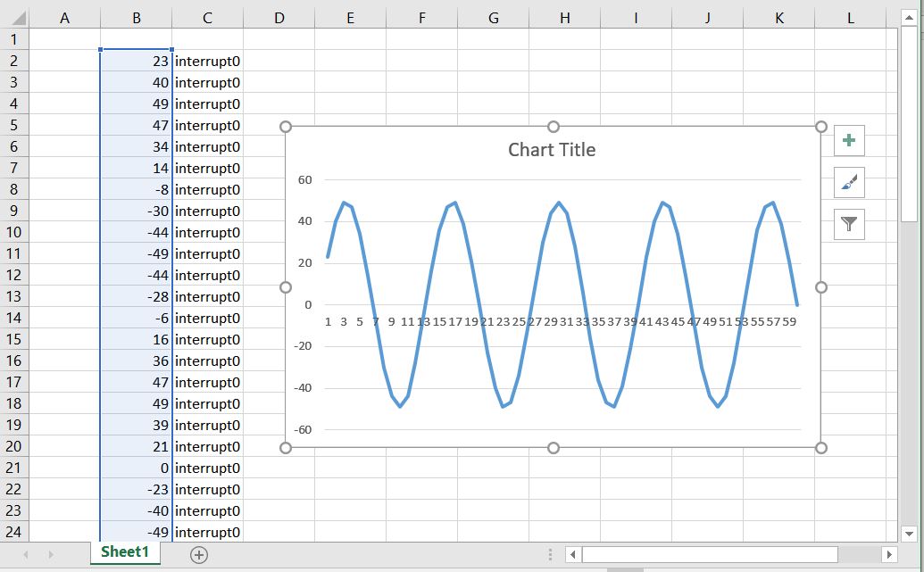Click the bottom-center chart resize handle
Image resolution: width=924 pixels, height=572 pixels.
click(x=554, y=448)
